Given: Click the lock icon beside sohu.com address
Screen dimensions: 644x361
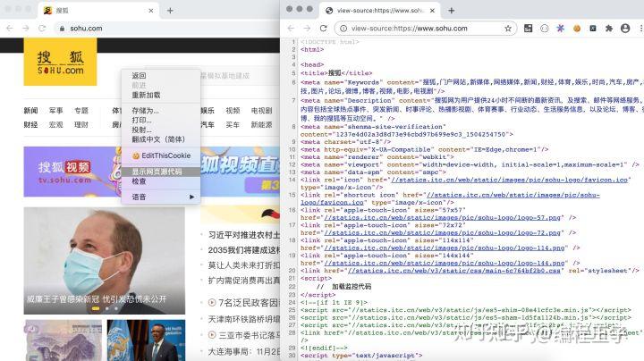Looking at the screenshot, I should click(x=62, y=29).
